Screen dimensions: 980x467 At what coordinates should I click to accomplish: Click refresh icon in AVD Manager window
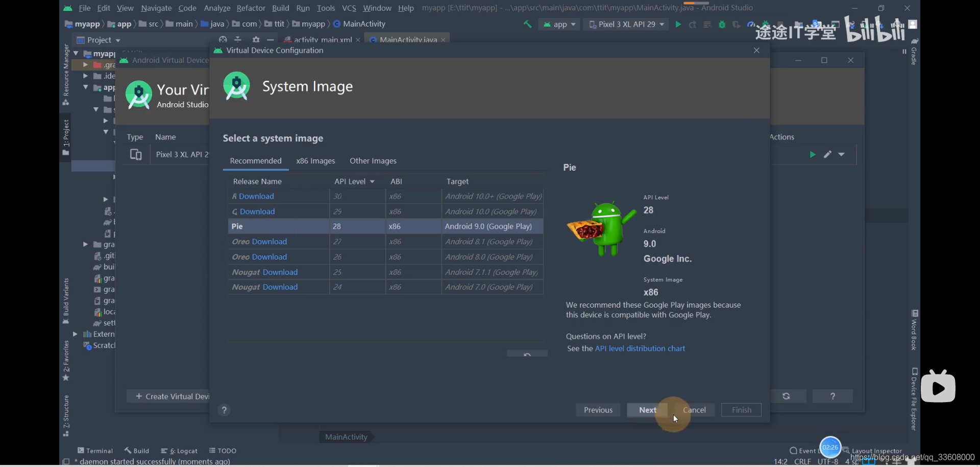786,396
